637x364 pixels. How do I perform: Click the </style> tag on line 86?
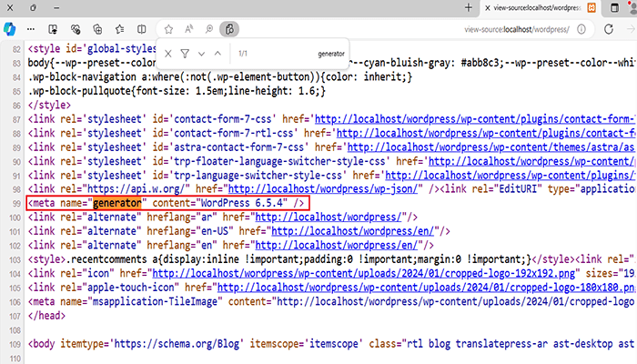pos(49,106)
